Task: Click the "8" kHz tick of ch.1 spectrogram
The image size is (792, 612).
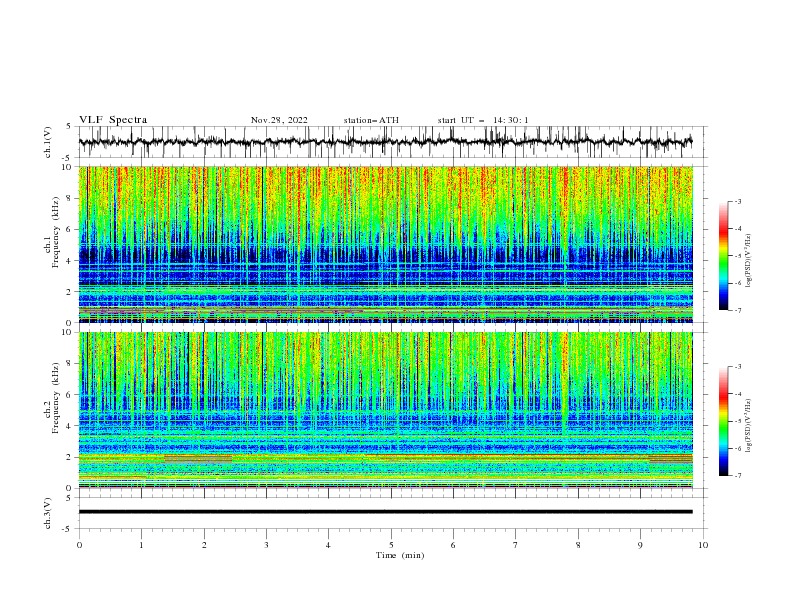Action: click(x=69, y=198)
